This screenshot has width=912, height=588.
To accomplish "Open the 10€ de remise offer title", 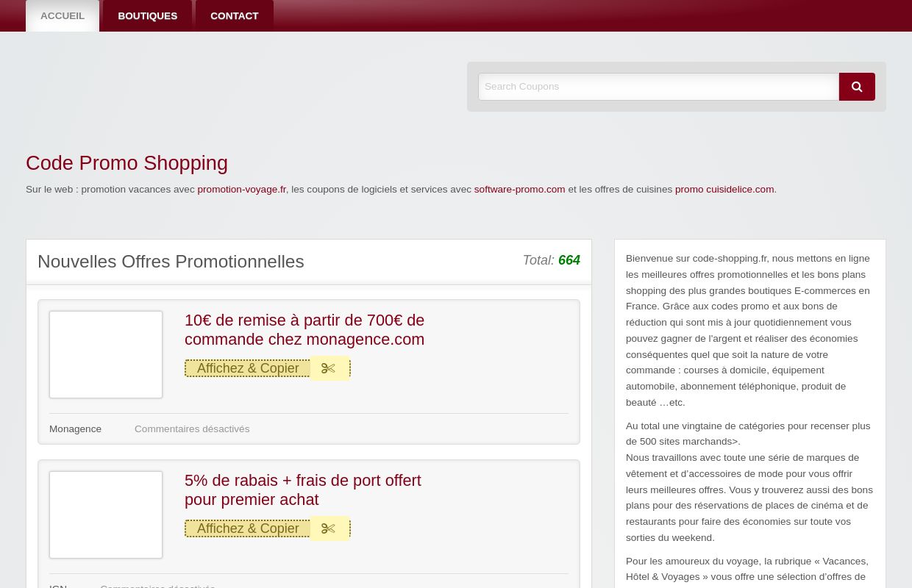I will (304, 329).
